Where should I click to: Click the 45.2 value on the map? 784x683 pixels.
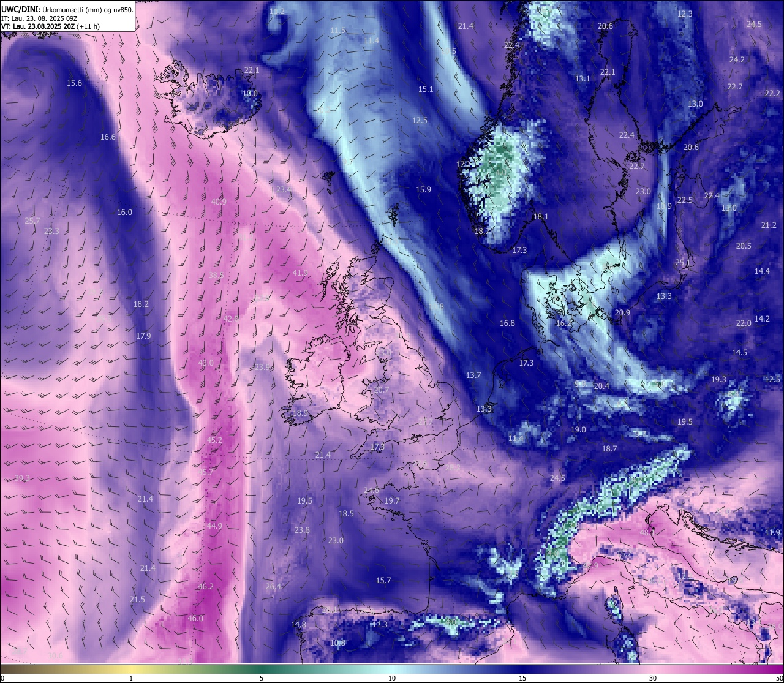[214, 440]
